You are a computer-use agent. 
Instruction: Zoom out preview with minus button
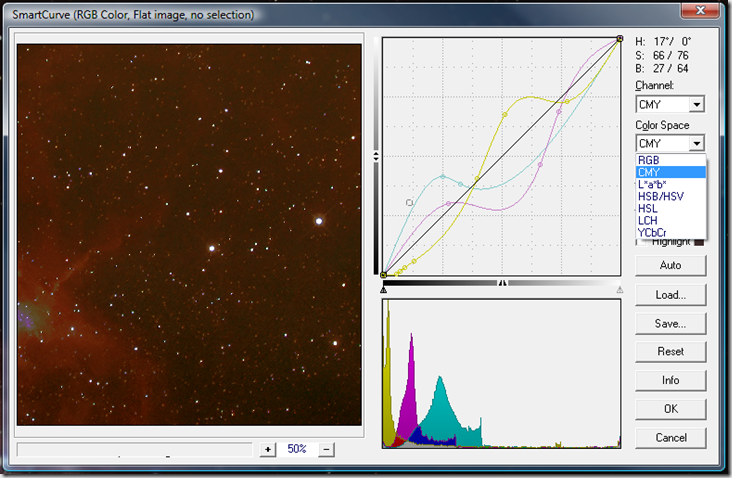tap(326, 449)
